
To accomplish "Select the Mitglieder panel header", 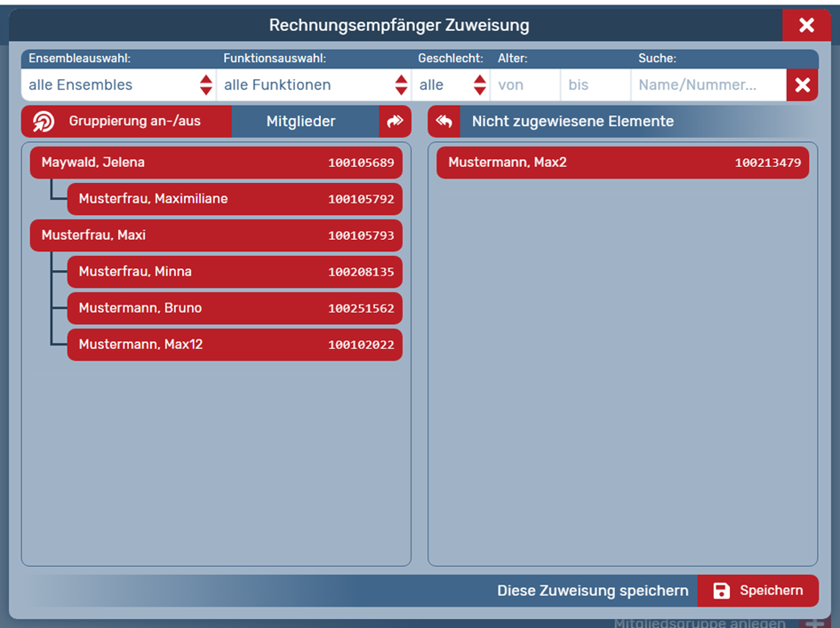I will [x=301, y=122].
